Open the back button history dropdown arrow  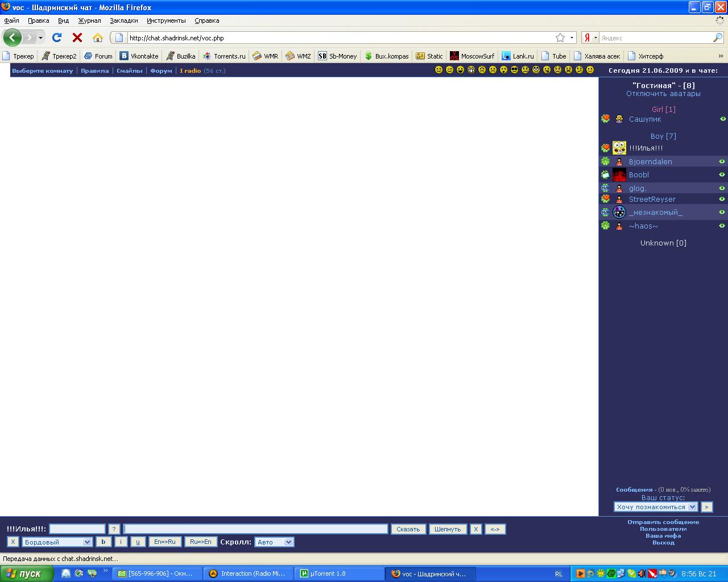click(40, 38)
